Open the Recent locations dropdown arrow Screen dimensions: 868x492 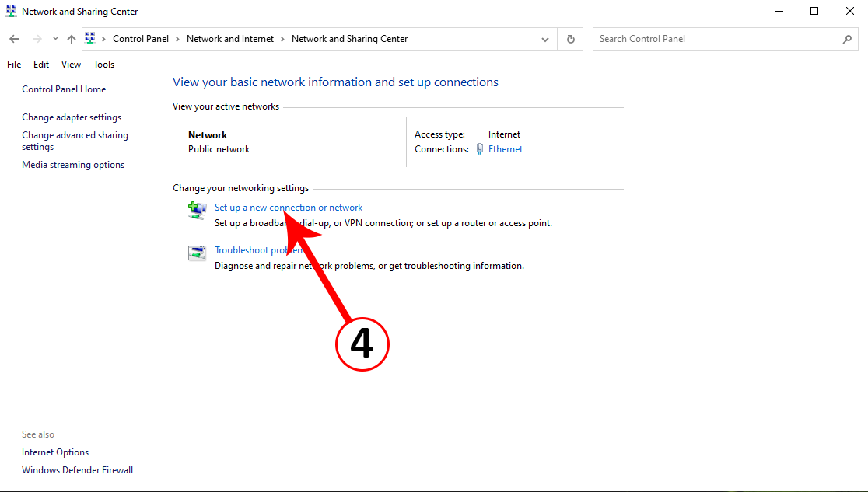click(55, 39)
